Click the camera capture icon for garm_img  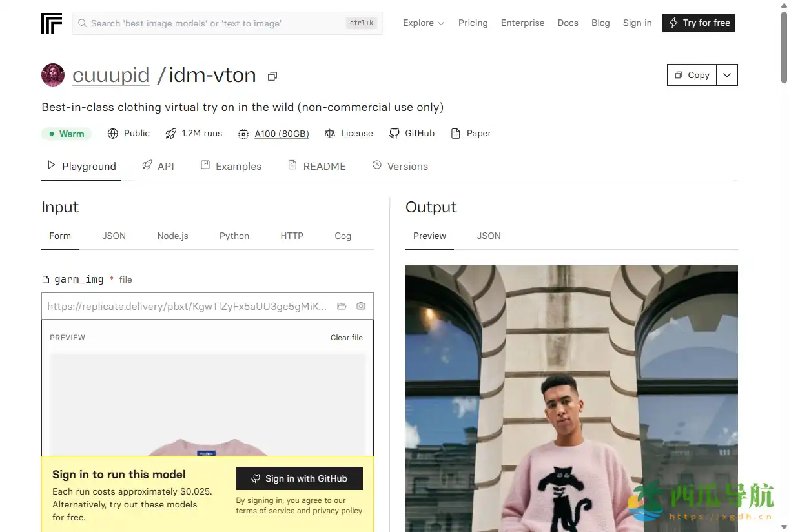point(361,306)
